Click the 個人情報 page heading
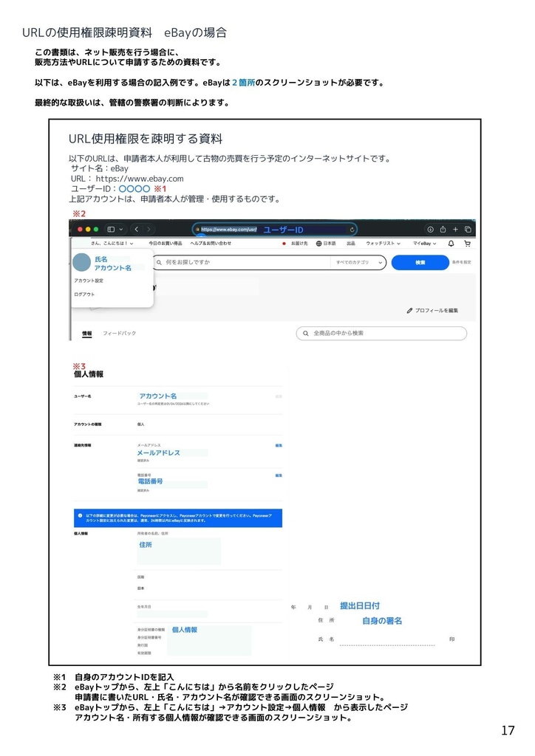The height and width of the screenshot is (756, 535). [88, 374]
